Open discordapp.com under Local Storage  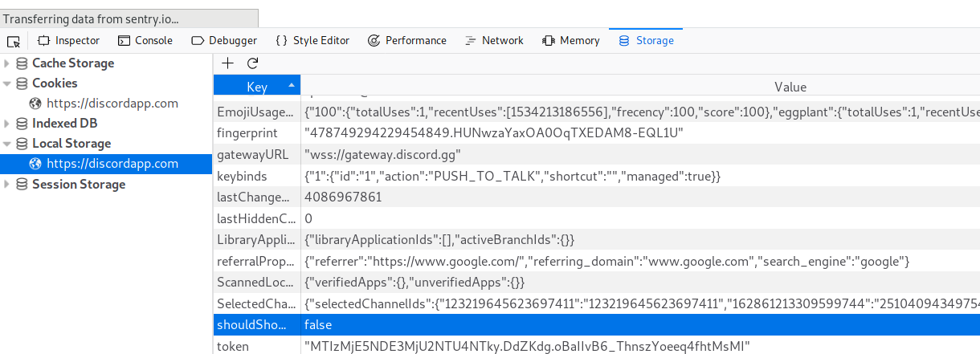[x=112, y=164]
